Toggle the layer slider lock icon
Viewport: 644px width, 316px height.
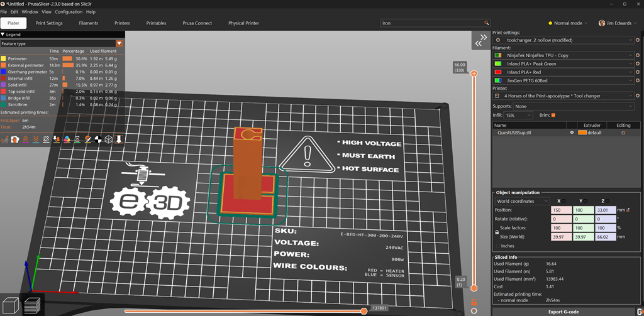point(474,302)
